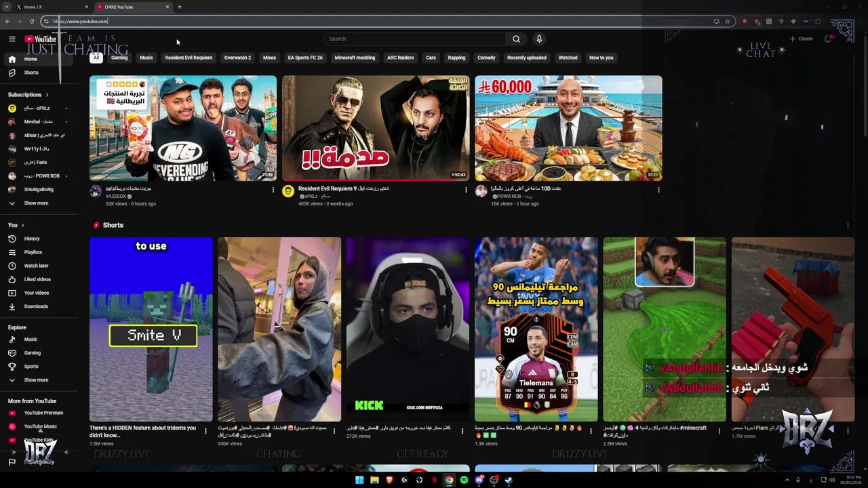Open options menu for POWR ROB video

(658, 190)
